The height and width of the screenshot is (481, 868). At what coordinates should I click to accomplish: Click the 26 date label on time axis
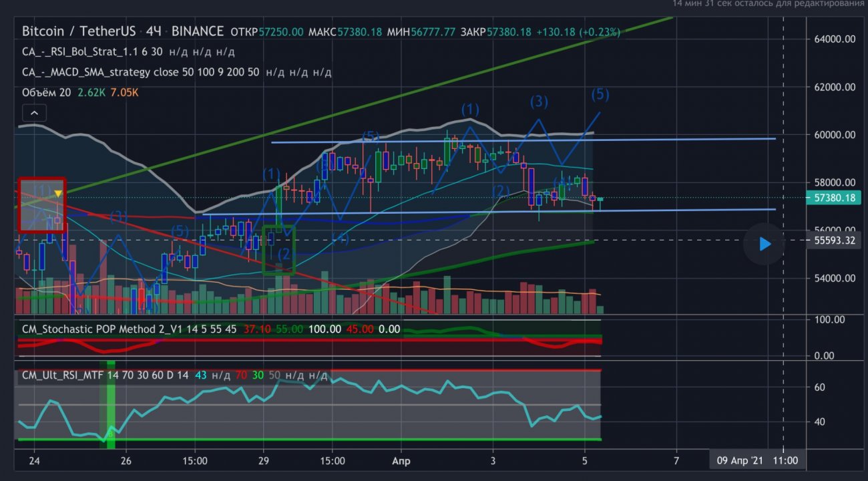(x=127, y=461)
